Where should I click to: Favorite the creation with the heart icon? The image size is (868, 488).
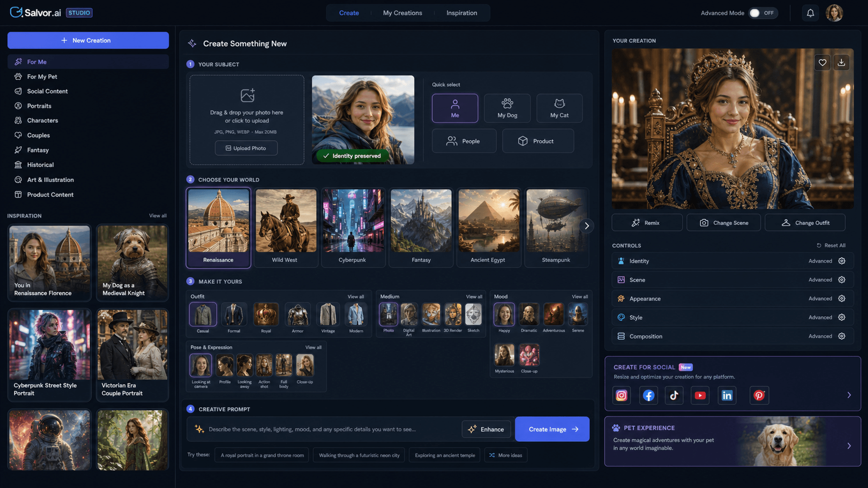(822, 63)
